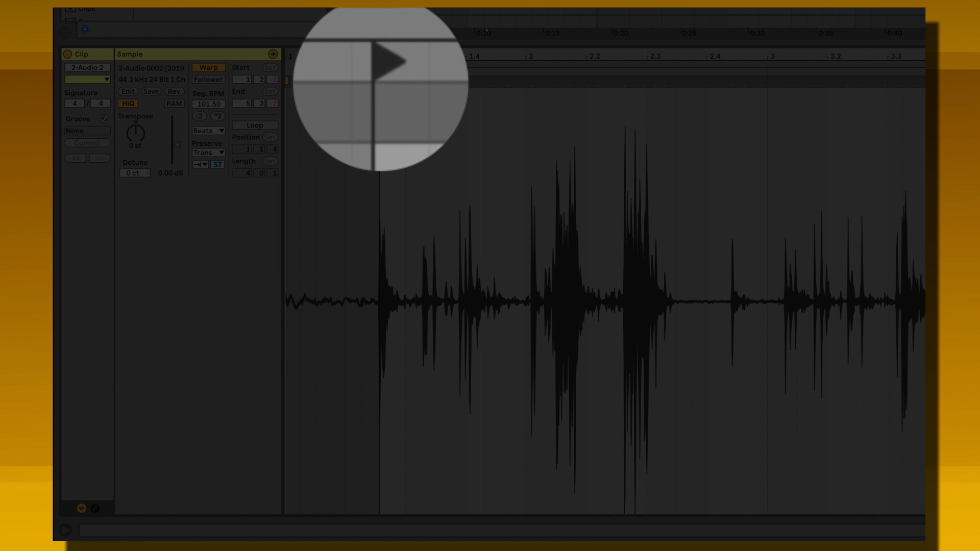The width and height of the screenshot is (980, 551).
Task: Click the Clip activator circle icon
Action: [67, 54]
